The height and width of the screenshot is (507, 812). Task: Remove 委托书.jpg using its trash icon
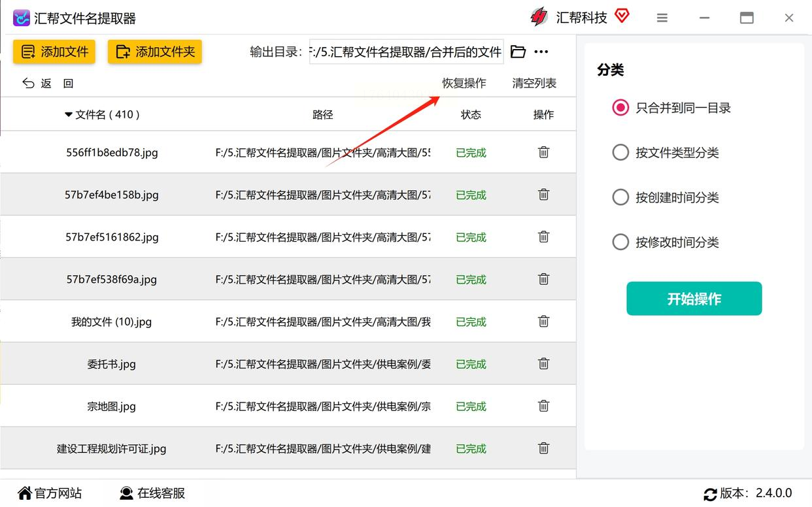pos(543,364)
